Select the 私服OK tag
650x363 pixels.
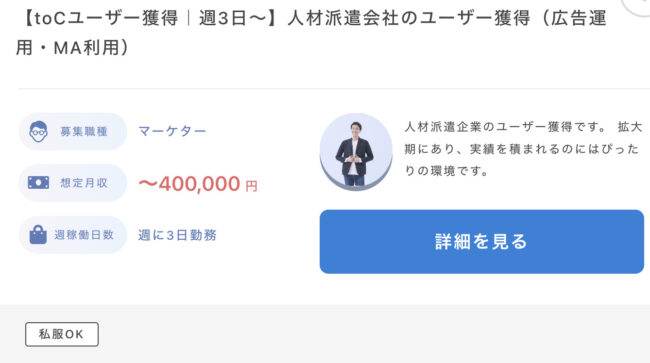[62, 334]
